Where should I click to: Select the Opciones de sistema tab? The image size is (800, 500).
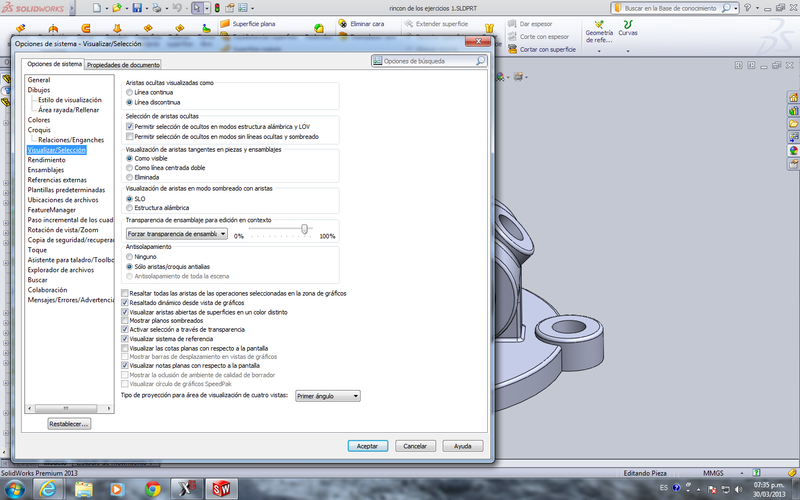click(x=54, y=64)
